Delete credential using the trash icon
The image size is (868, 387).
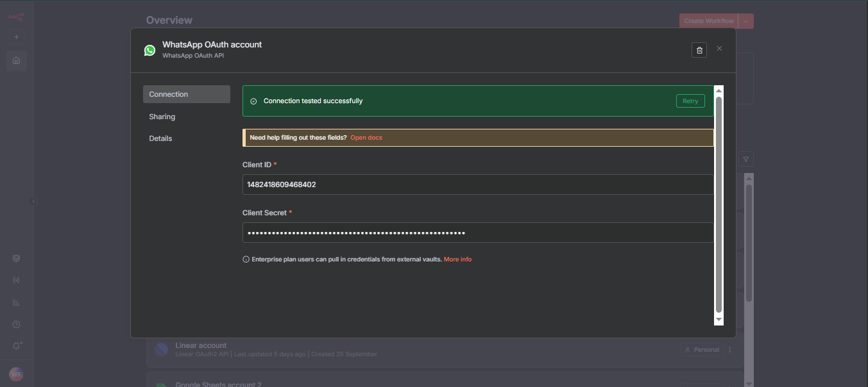point(699,50)
